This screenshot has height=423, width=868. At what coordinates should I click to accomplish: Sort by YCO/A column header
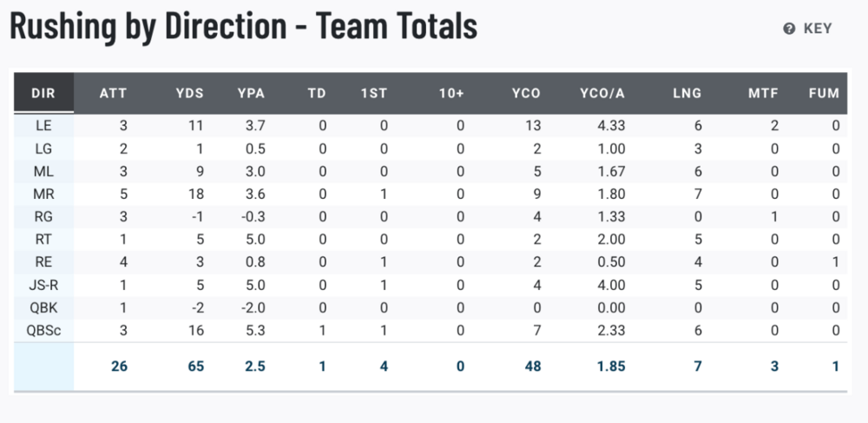[602, 93]
